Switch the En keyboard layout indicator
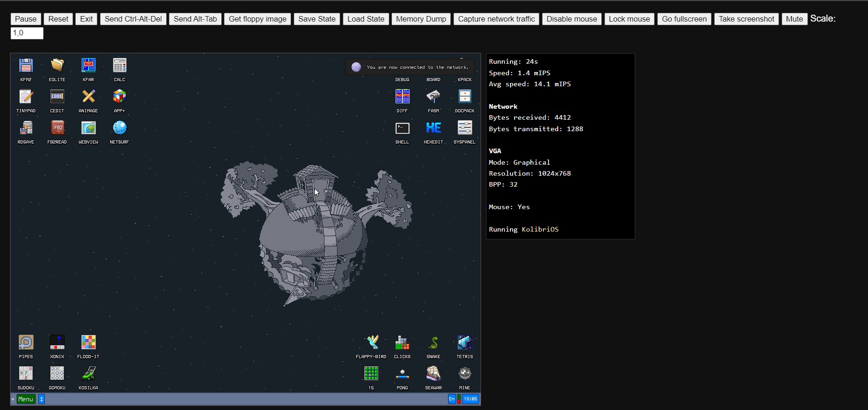This screenshot has width=868, height=410. coord(452,399)
